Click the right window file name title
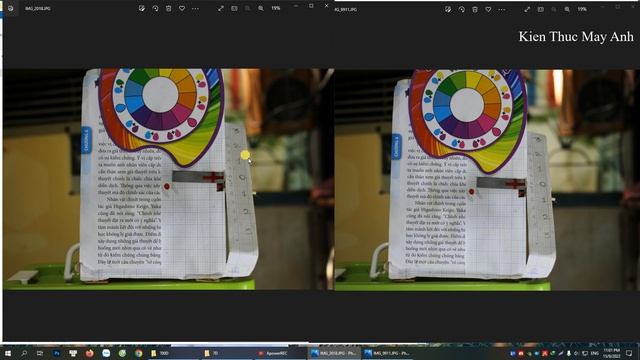The height and width of the screenshot is (360, 640). click(x=346, y=9)
